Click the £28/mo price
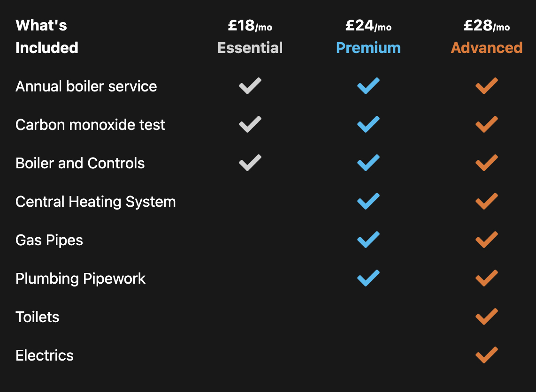 [x=487, y=26]
